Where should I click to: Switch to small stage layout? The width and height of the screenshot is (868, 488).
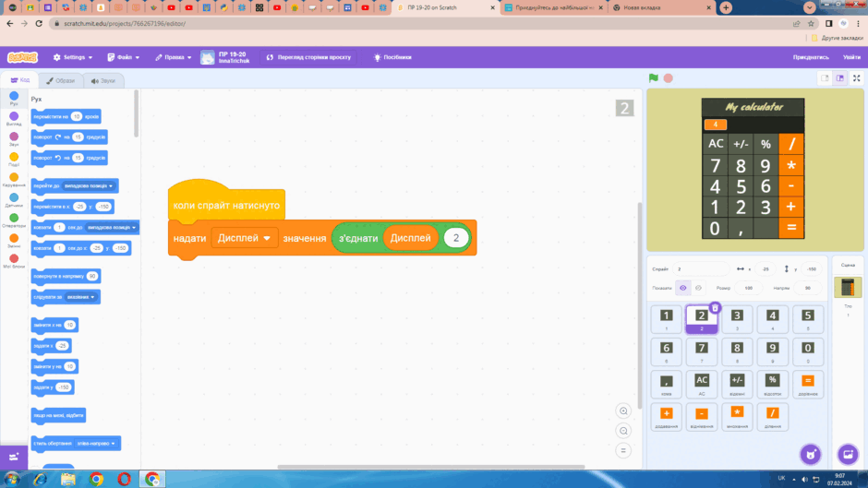[x=825, y=78]
